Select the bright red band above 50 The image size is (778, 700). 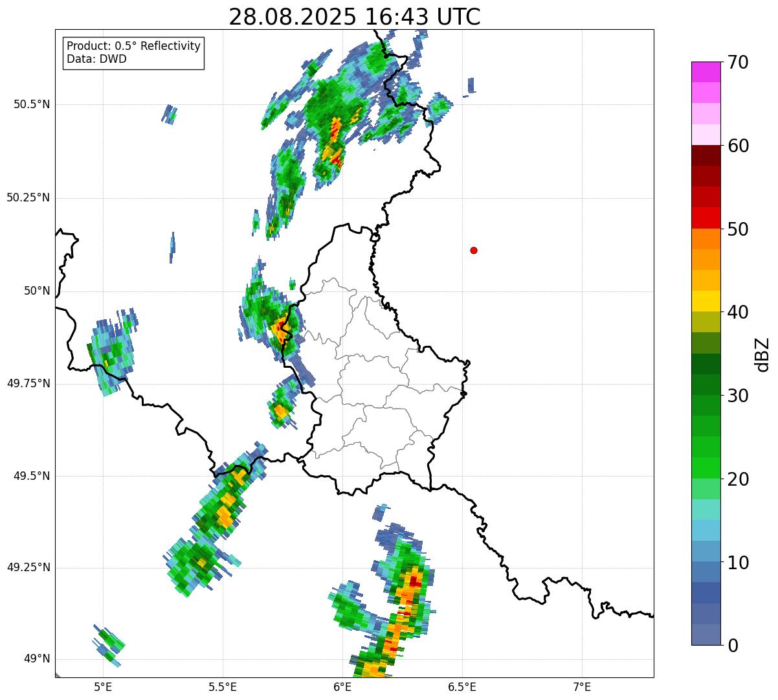706,218
